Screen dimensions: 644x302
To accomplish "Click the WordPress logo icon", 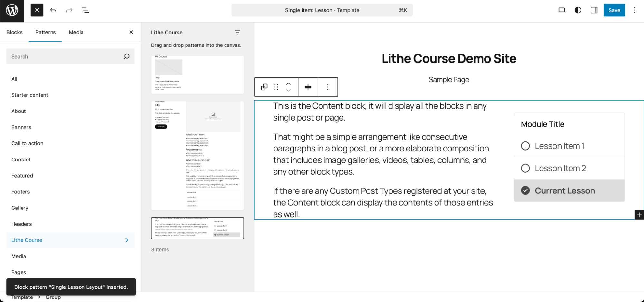I will tap(12, 10).
